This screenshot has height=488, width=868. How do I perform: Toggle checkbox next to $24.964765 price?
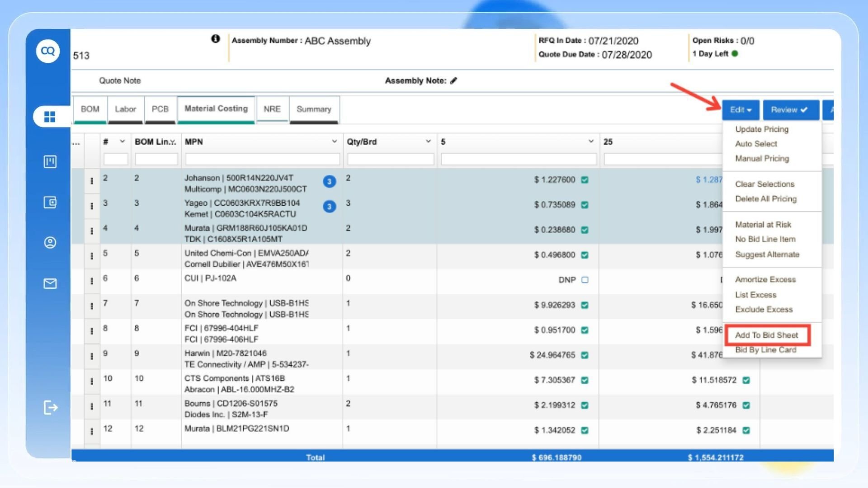pos(585,355)
